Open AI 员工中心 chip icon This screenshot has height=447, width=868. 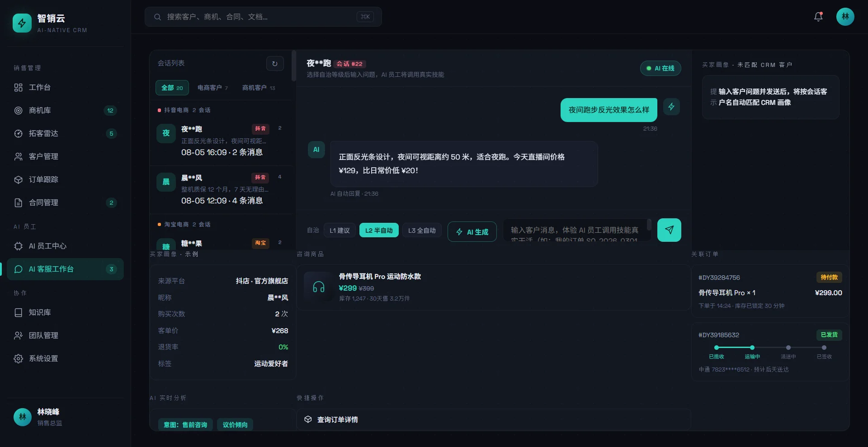click(18, 246)
